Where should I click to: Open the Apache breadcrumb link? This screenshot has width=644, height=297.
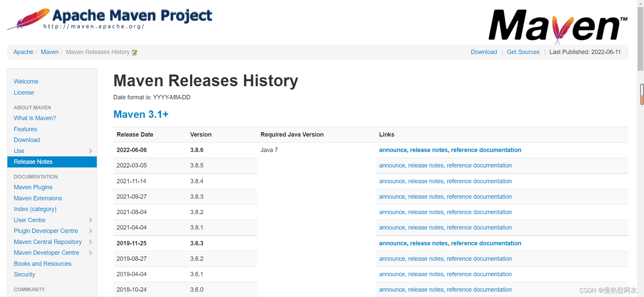[x=23, y=52]
